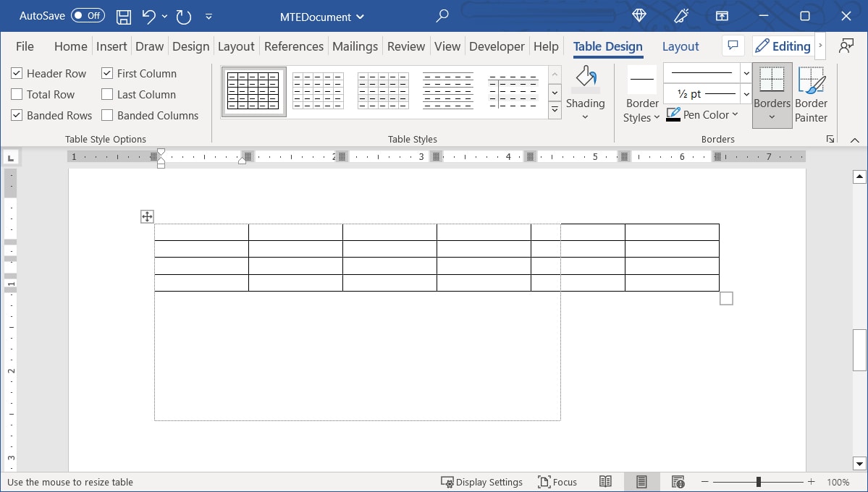This screenshot has height=492, width=868.
Task: Open the Mailings ribbon tab
Action: coord(355,46)
